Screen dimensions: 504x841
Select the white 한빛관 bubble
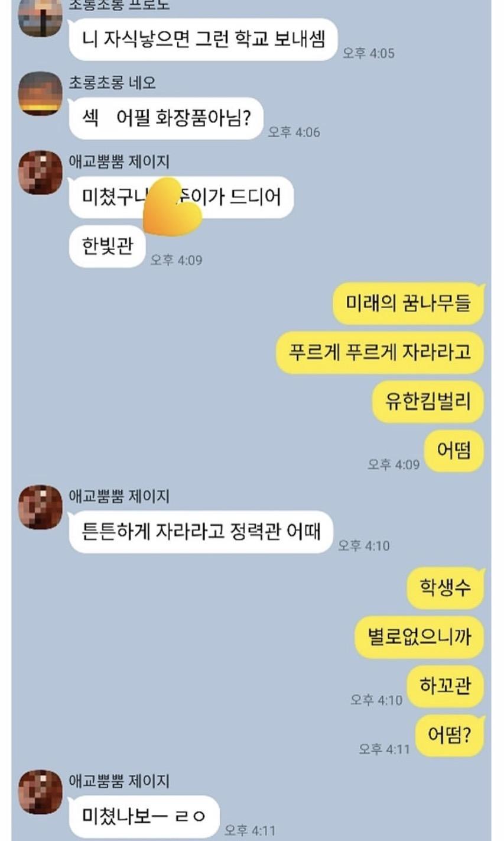click(x=108, y=246)
